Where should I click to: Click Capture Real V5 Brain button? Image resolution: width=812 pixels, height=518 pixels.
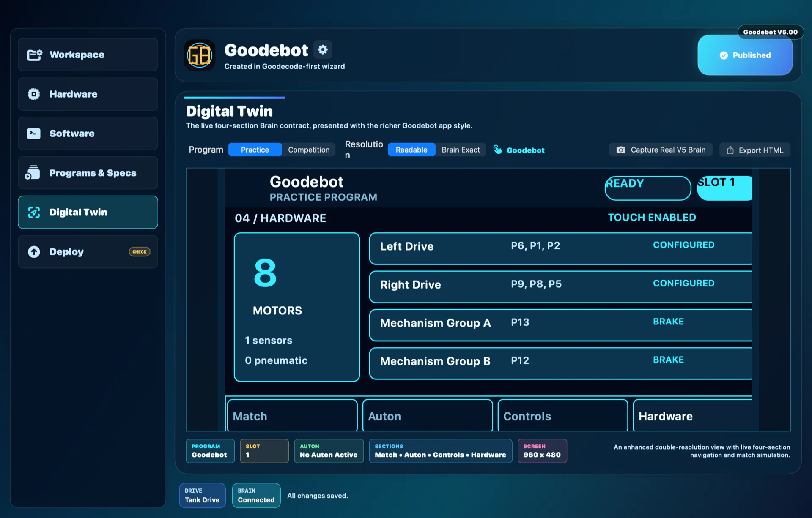[x=661, y=150]
